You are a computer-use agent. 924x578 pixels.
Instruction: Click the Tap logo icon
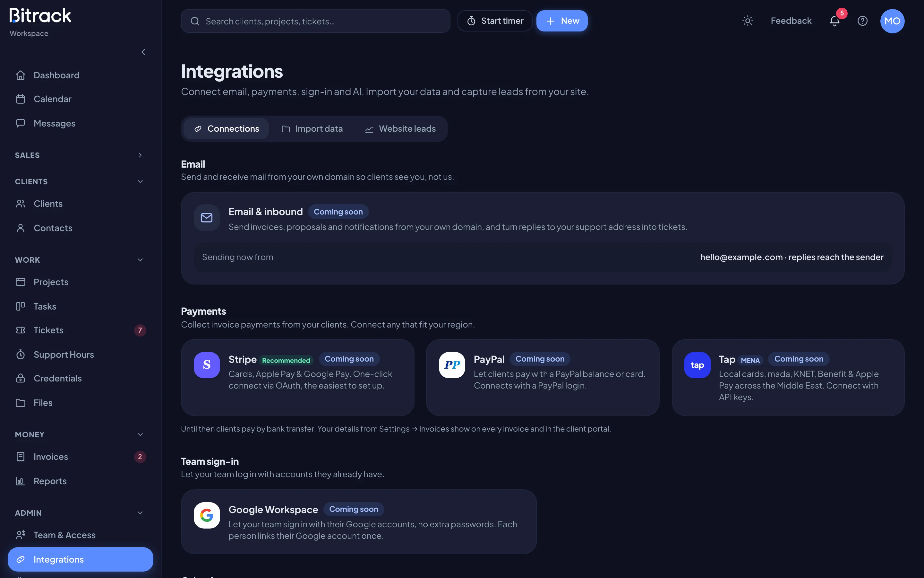pos(697,365)
